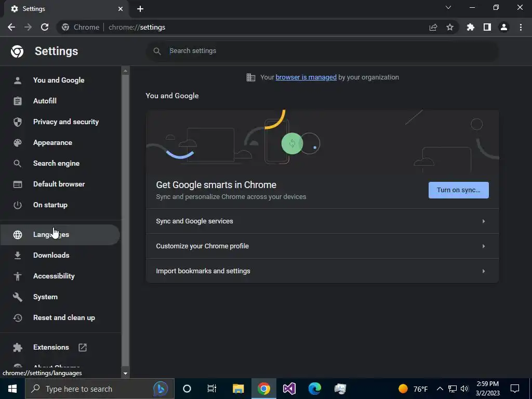Viewport: 532px width, 399px height.
Task: Open Task View in taskbar
Action: 212,389
